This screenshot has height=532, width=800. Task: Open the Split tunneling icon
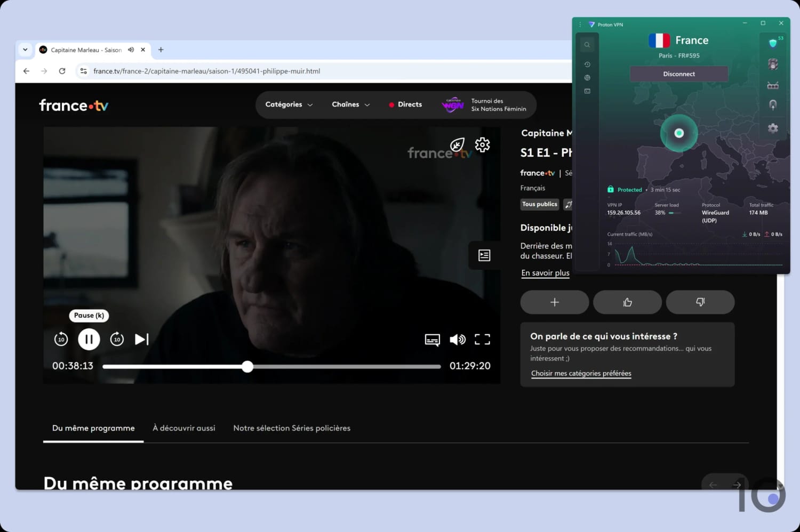tap(773, 105)
